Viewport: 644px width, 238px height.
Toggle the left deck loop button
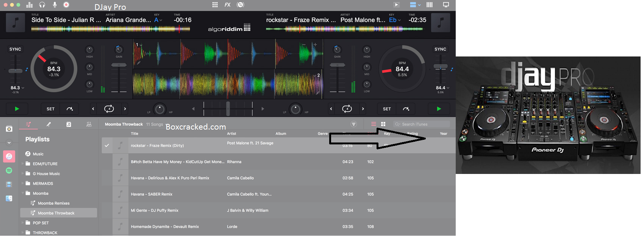point(109,109)
